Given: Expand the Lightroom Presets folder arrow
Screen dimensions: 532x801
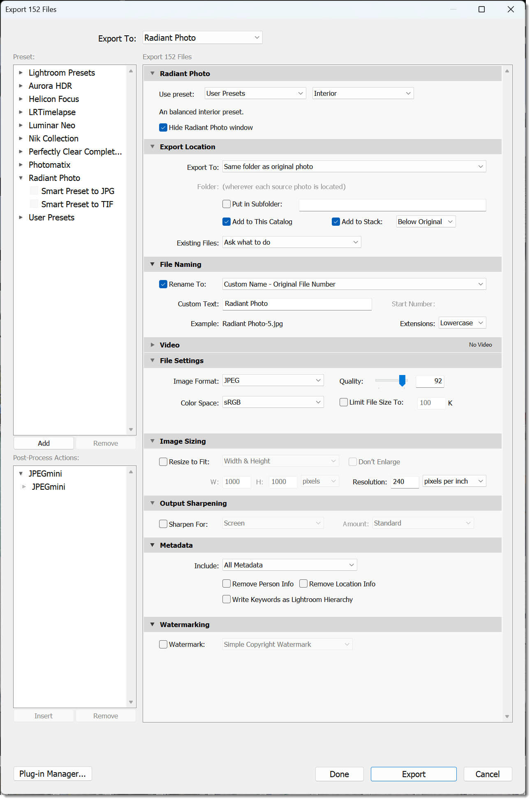Looking at the screenshot, I should (x=21, y=73).
